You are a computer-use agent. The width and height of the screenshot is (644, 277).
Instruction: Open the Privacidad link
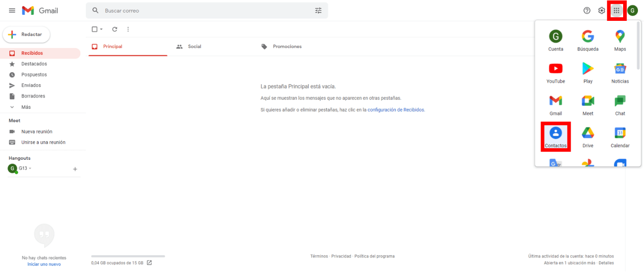[x=341, y=256]
